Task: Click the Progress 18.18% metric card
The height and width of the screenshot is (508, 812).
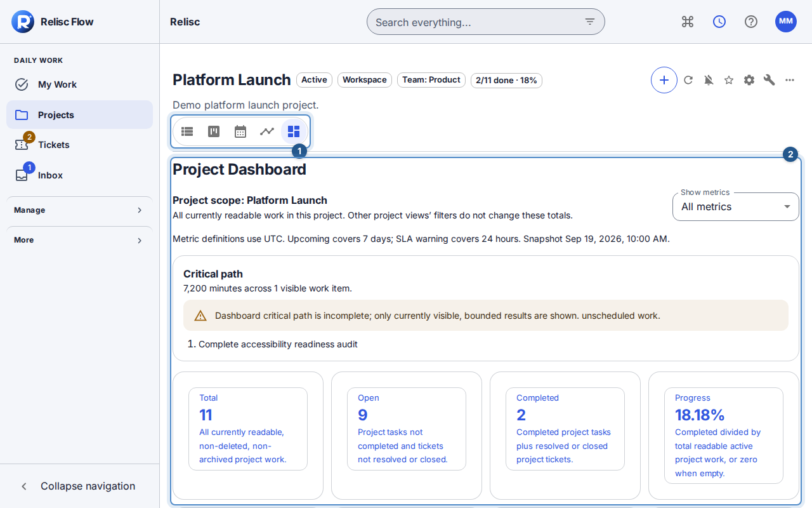Action: (x=724, y=436)
